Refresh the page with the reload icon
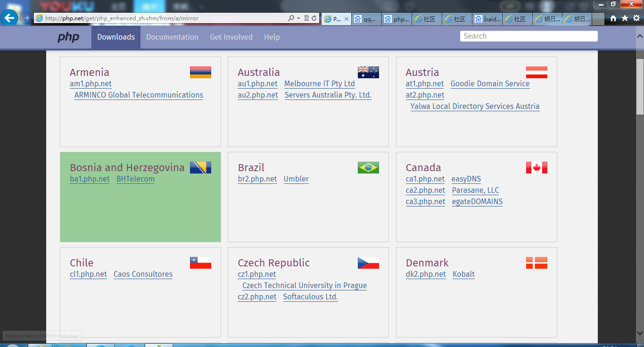Viewport: 644px width, 347px height. pos(314,18)
